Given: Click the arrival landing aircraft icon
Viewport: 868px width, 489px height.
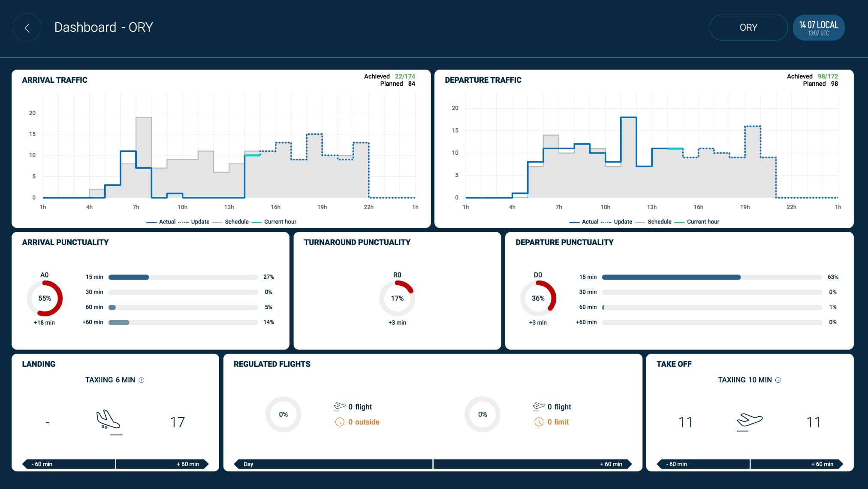Looking at the screenshot, I should [x=110, y=421].
